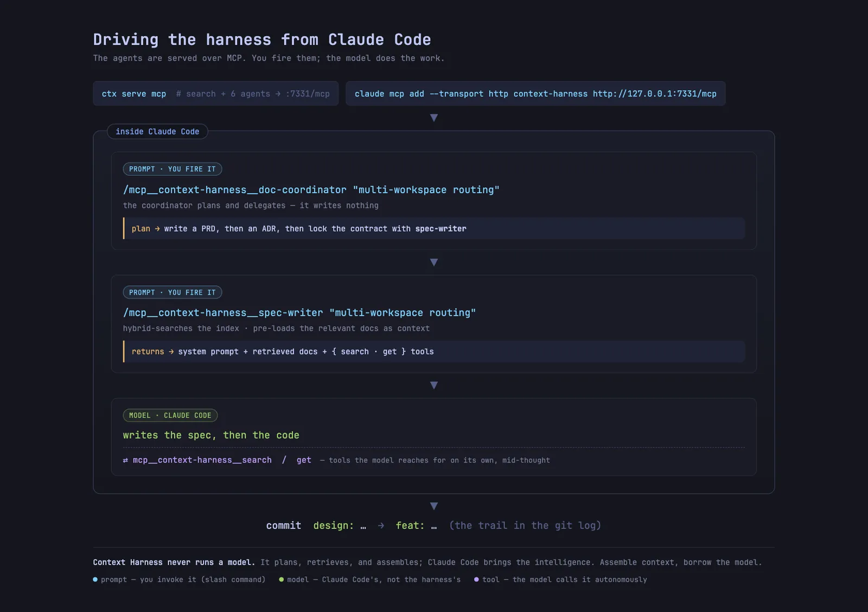The height and width of the screenshot is (612, 868).
Task: Click 'prompt — you invoke it' legend text
Action: point(183,579)
